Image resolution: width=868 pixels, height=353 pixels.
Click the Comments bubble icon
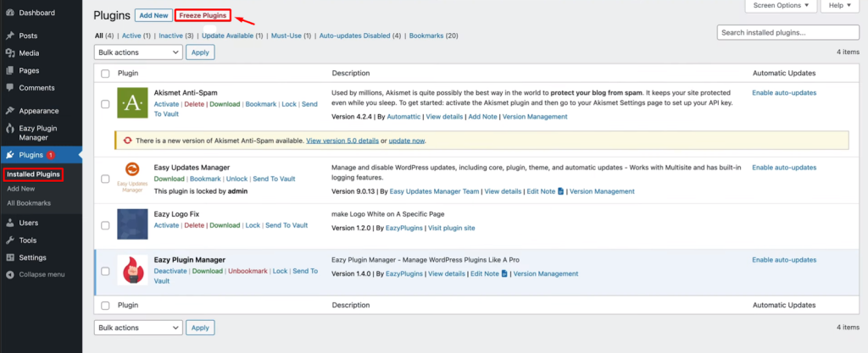9,88
